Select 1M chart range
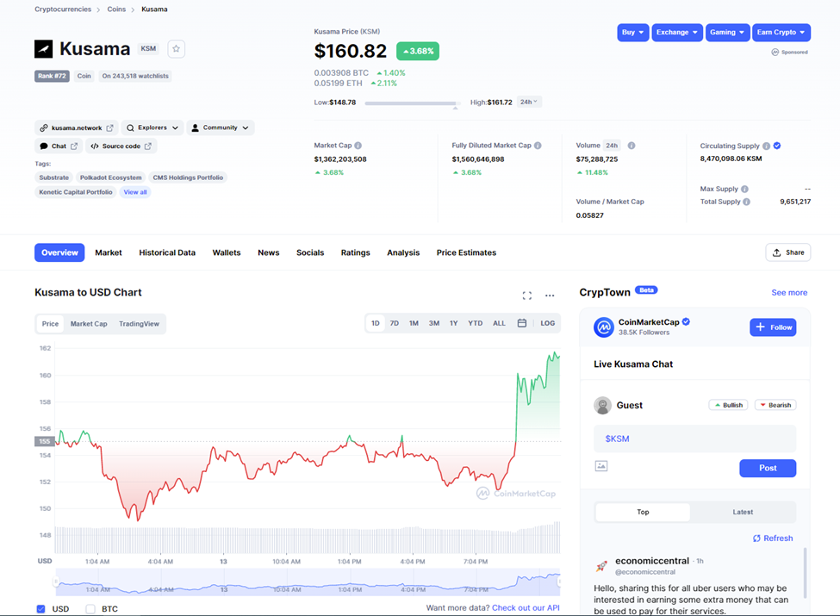 point(414,324)
